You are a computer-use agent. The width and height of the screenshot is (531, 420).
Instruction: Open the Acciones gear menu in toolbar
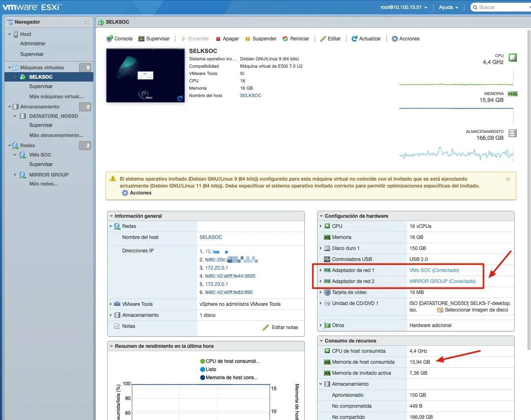tap(405, 39)
